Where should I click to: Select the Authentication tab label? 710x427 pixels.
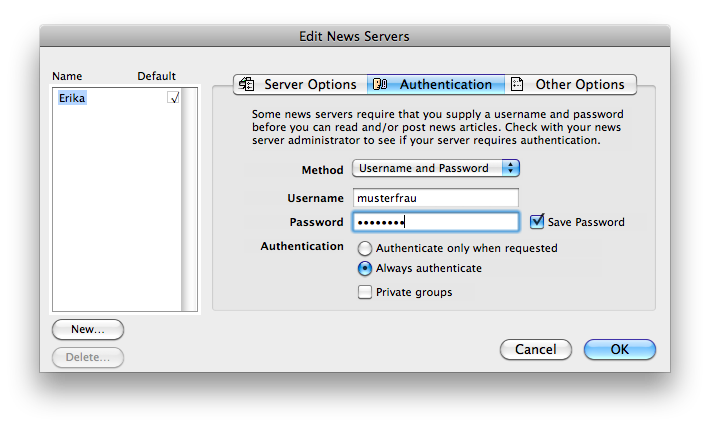[446, 84]
